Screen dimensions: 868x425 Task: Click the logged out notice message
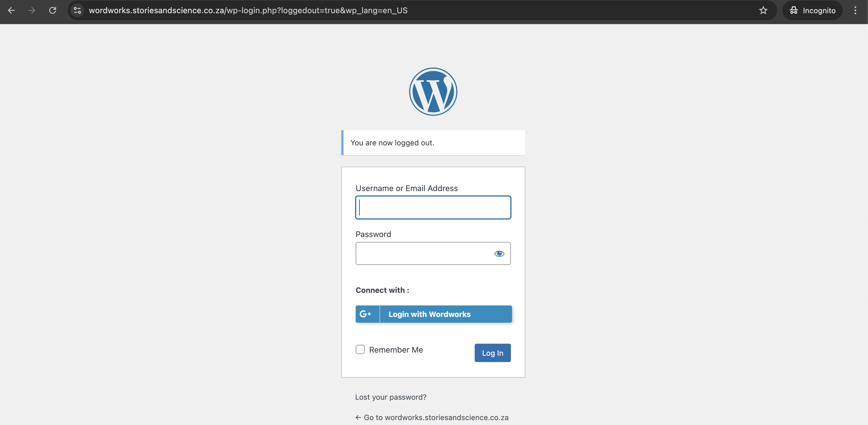pos(392,143)
